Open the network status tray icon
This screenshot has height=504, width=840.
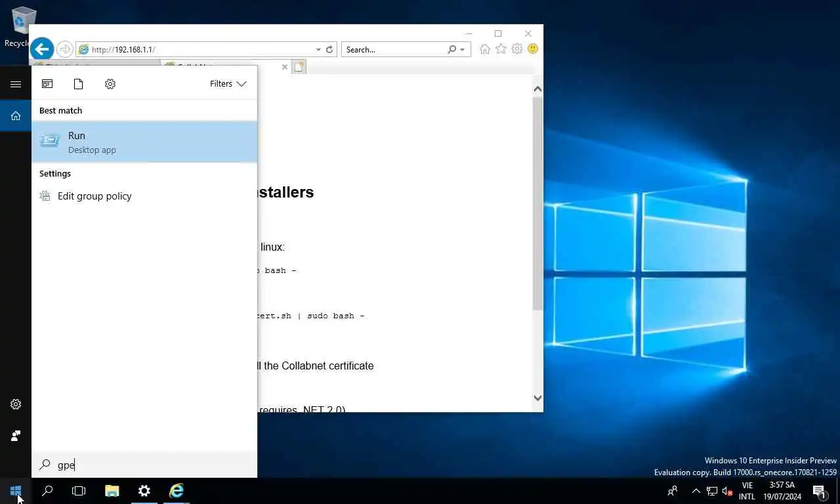tap(712, 491)
